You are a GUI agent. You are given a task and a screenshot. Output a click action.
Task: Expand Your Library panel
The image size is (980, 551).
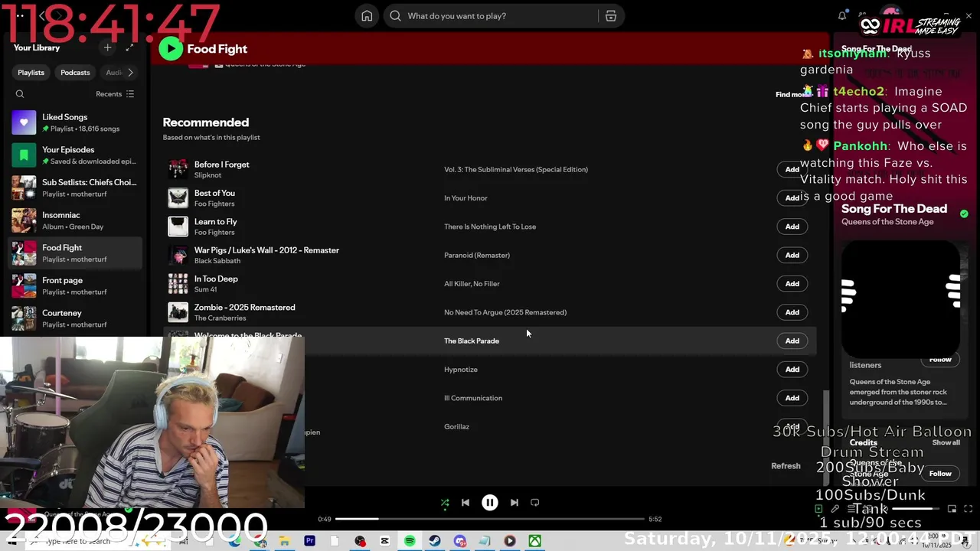(129, 47)
